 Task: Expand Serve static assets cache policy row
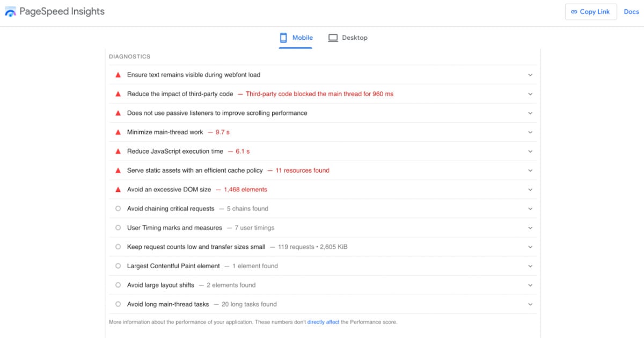(x=530, y=170)
